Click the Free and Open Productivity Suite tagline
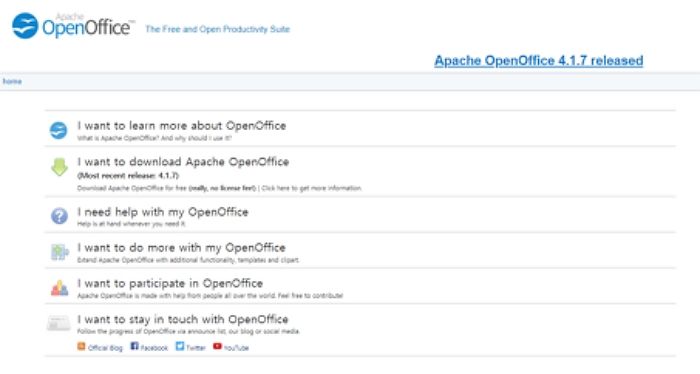 click(217, 29)
